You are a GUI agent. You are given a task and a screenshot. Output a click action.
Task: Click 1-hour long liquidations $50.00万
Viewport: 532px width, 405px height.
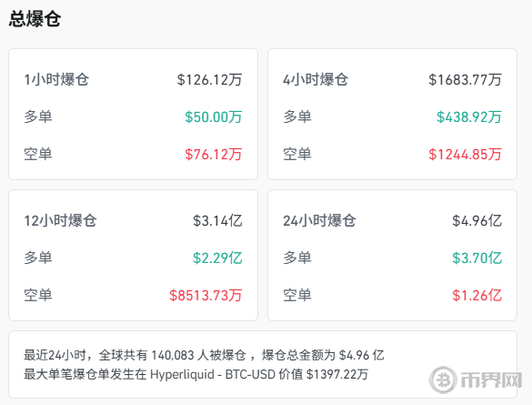214,117
